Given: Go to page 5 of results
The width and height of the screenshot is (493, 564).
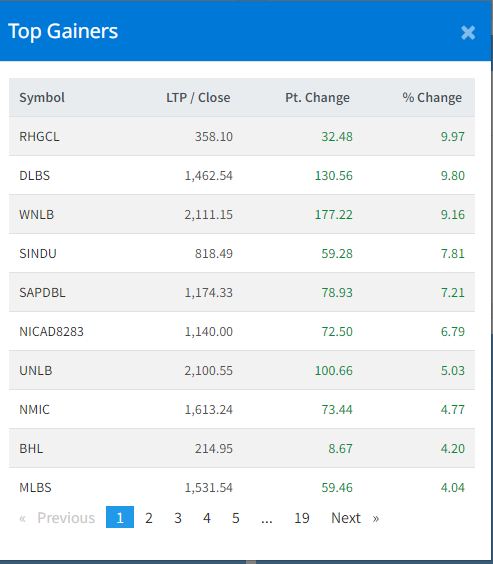Looking at the screenshot, I should [236, 518].
